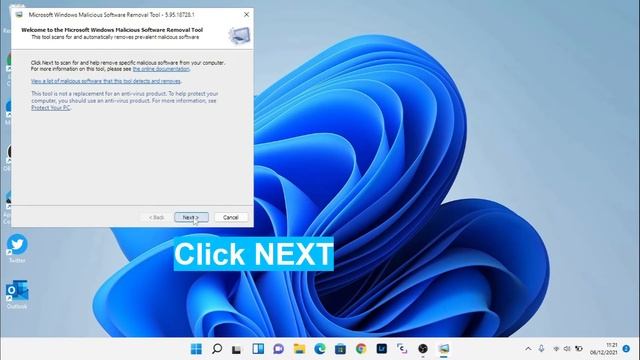Open Task View from taskbar
Screen dimensions: 640x360
(237, 349)
